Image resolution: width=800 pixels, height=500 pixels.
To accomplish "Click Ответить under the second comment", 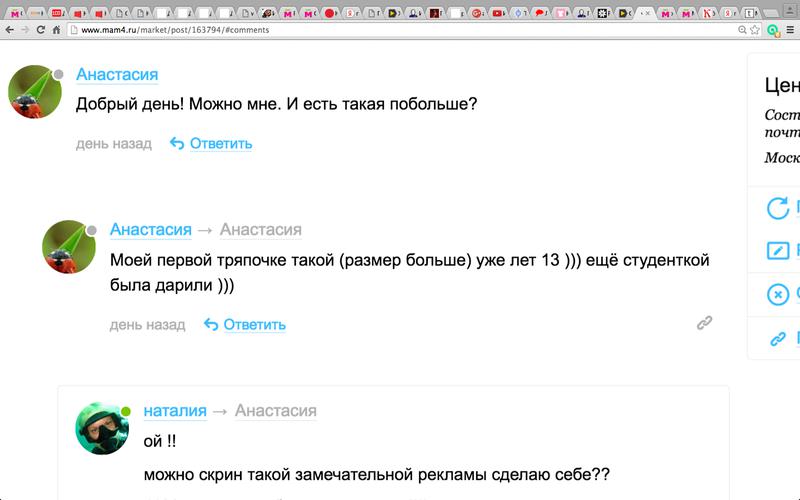I will click(245, 324).
